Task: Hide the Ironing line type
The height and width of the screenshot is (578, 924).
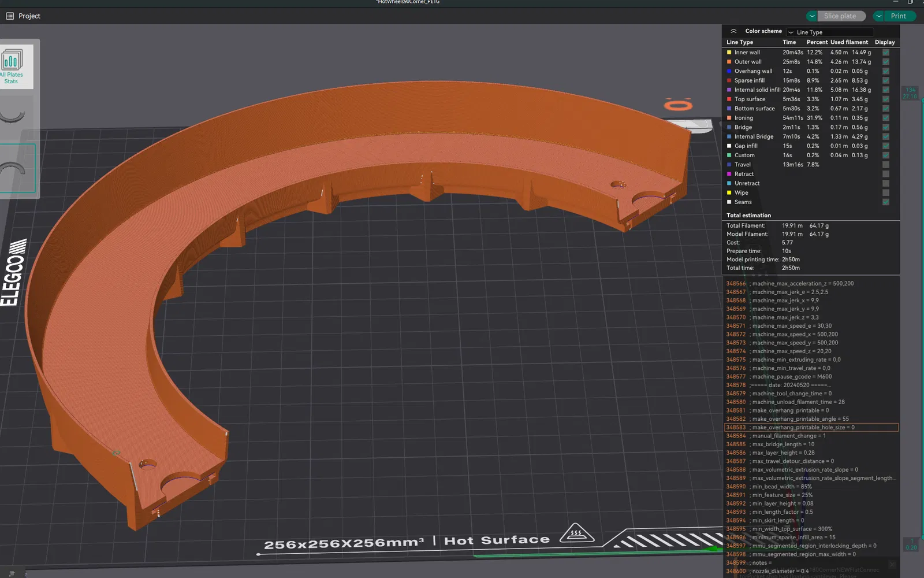Action: pyautogui.click(x=885, y=118)
